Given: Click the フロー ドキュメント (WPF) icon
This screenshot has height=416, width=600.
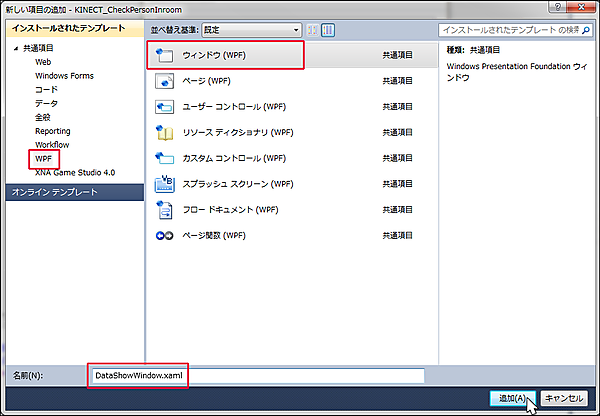Looking at the screenshot, I should point(165,210).
